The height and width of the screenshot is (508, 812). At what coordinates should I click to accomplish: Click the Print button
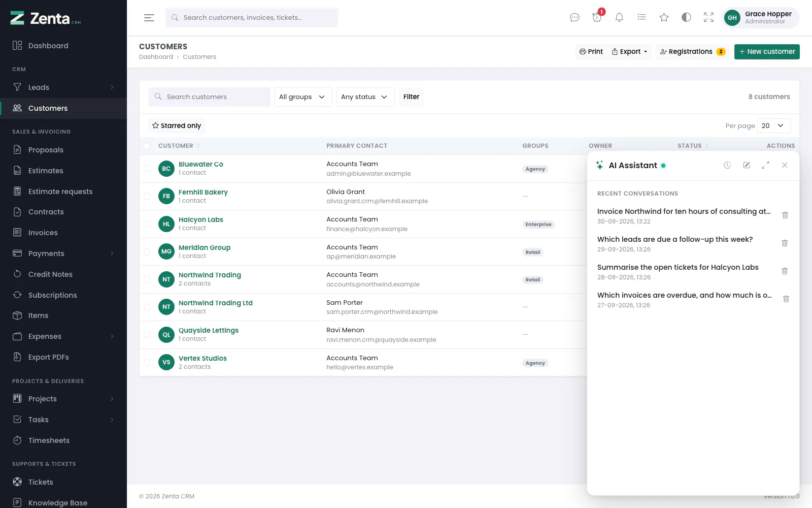point(591,52)
